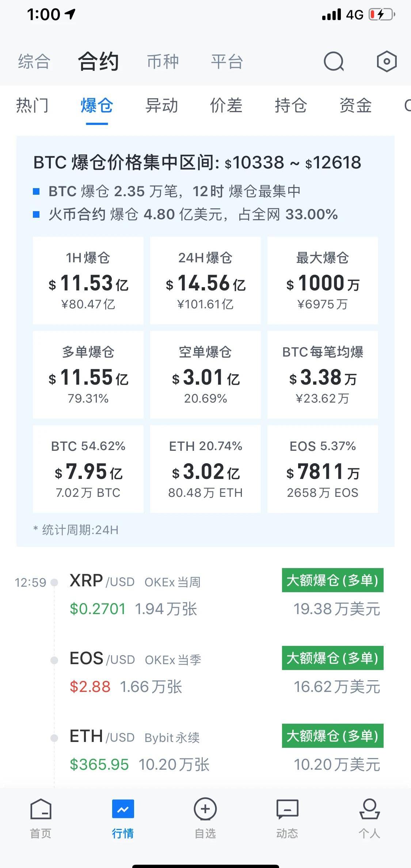The height and width of the screenshot is (868, 411).
Task: Switch to the 资金 sub-tab
Action: [x=355, y=106]
